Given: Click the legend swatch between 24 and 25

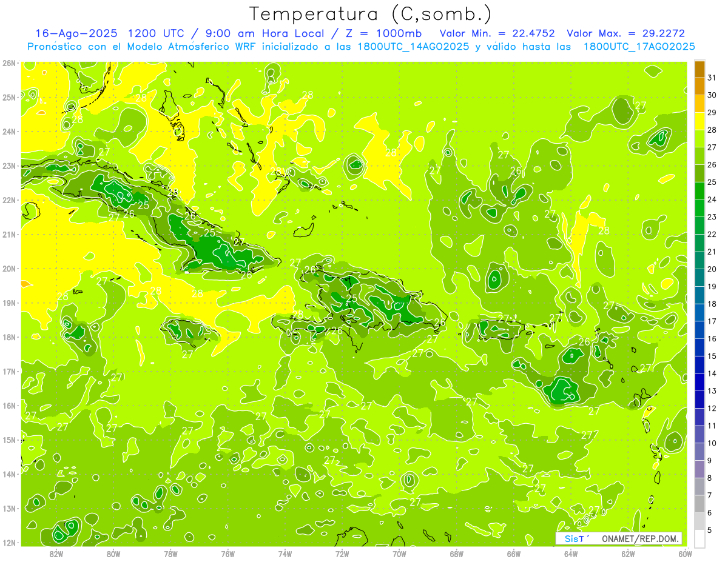Looking at the screenshot, I should tap(699, 191).
